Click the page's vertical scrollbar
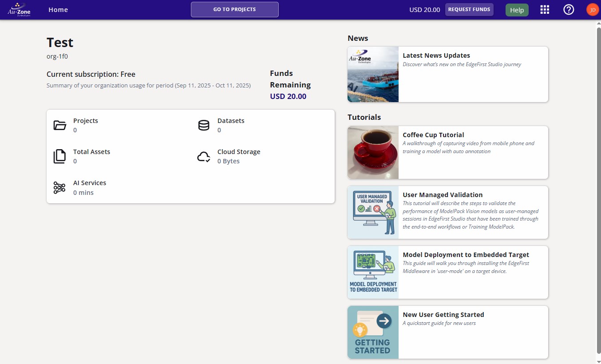Image resolution: width=601 pixels, height=364 pixels. pyautogui.click(x=598, y=191)
